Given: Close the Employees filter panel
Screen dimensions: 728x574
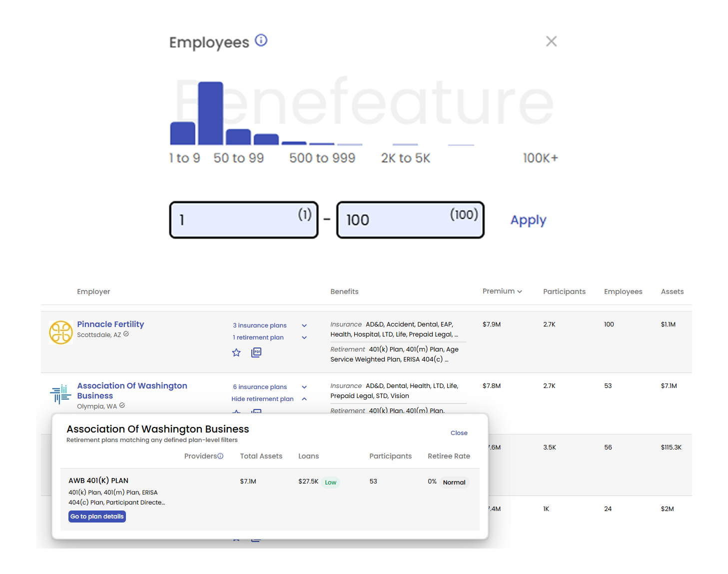Looking at the screenshot, I should tap(551, 41).
